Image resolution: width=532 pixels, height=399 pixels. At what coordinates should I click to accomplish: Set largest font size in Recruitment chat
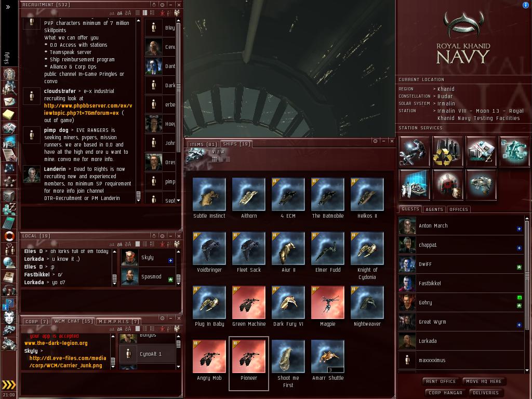tap(128, 13)
